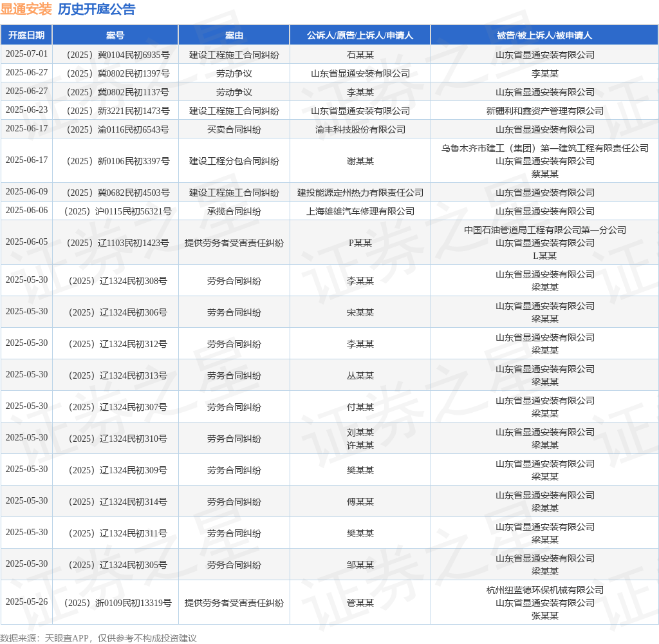Click case number (2025)沪0115民初56321号
This screenshot has height=644, width=659.
(x=118, y=211)
